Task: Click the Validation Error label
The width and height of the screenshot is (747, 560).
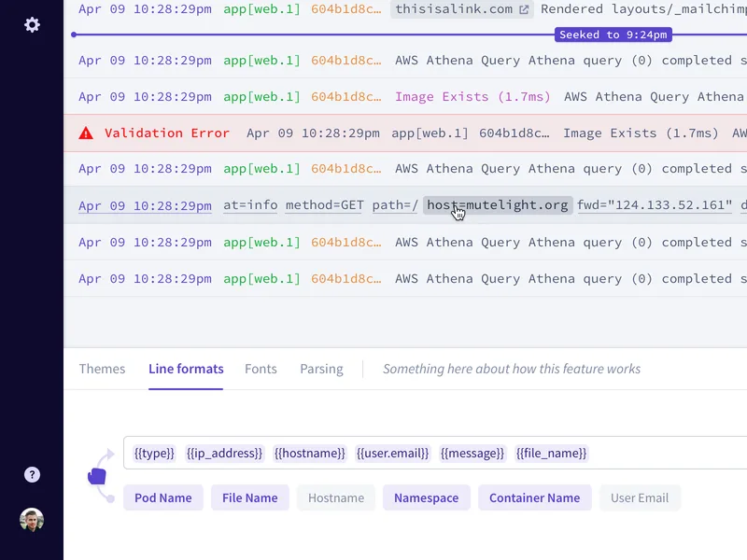Action: pos(167,133)
